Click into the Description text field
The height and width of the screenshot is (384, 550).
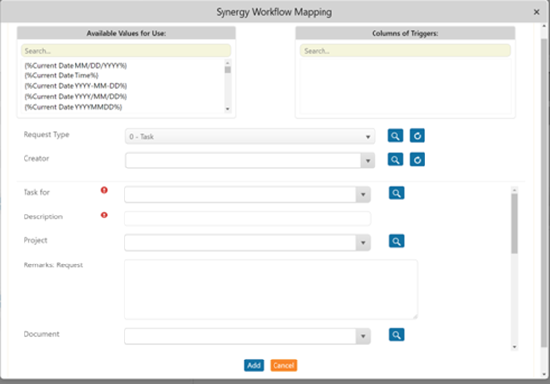click(247, 218)
